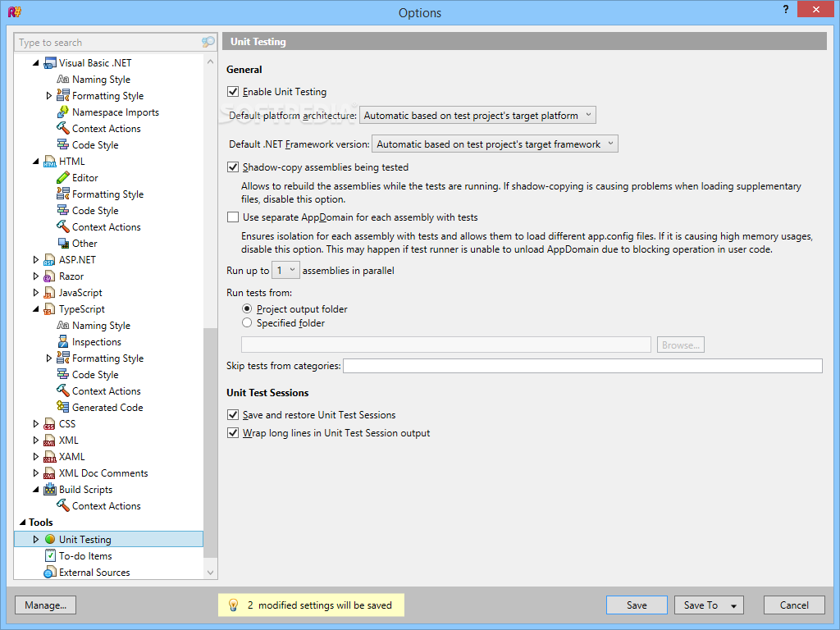The height and width of the screenshot is (630, 840).
Task: Expand the XML Doc Comments node
Action: (x=36, y=473)
